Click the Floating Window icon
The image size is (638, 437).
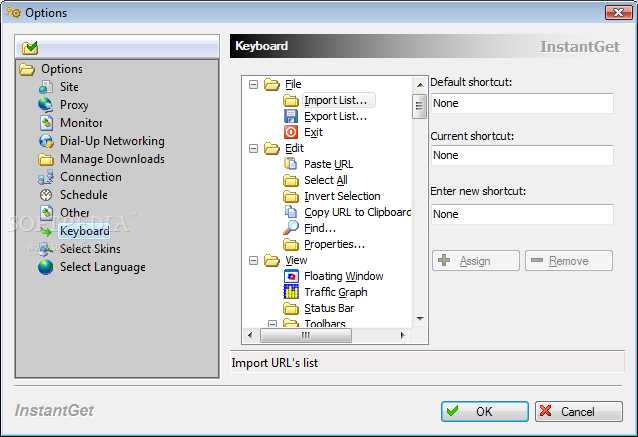(291, 276)
